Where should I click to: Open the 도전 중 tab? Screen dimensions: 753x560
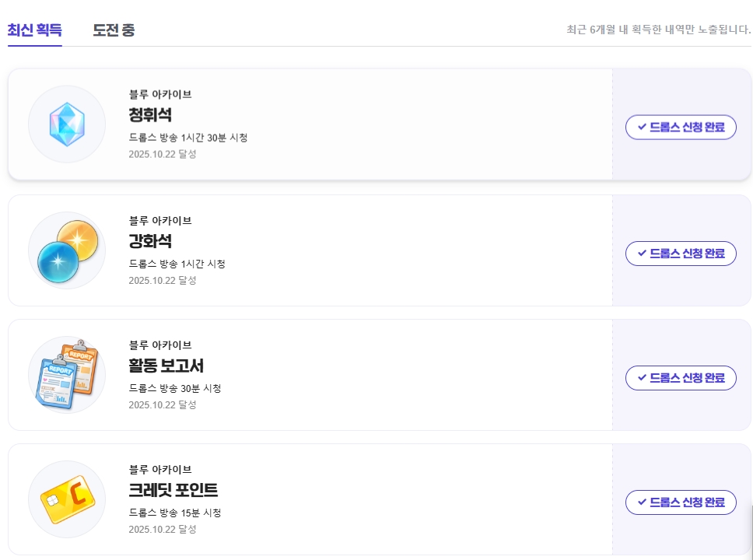click(x=114, y=30)
